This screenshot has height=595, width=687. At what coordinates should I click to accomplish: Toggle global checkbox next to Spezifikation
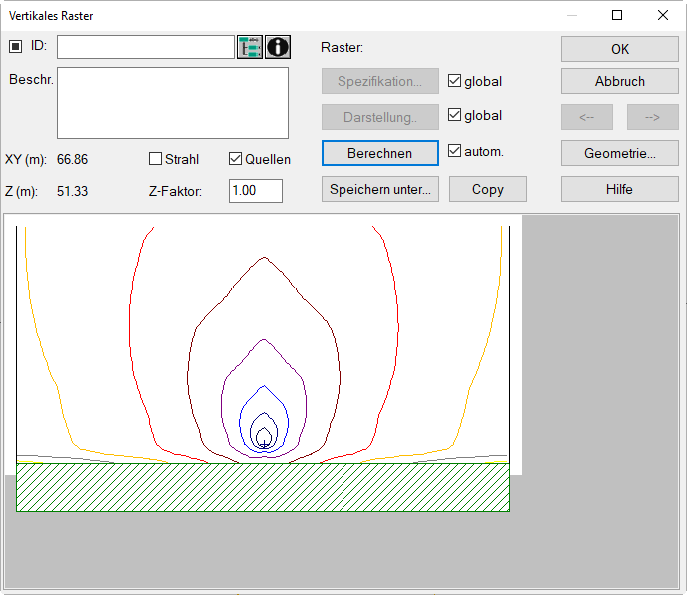[x=454, y=81]
